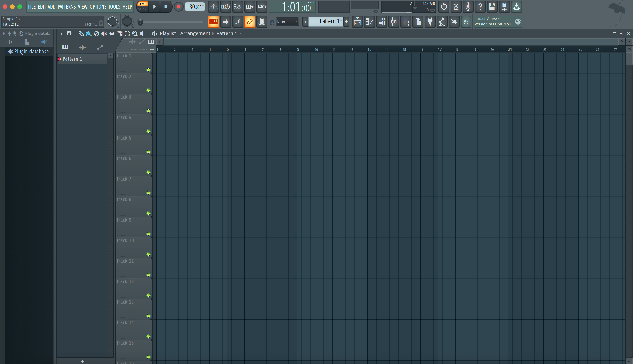Toggle loop recording

(262, 7)
